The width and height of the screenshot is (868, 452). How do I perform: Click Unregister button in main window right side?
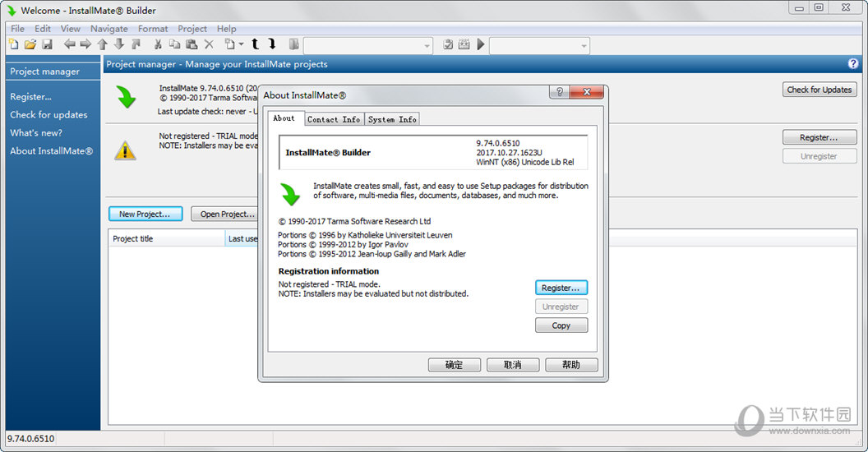click(x=820, y=156)
